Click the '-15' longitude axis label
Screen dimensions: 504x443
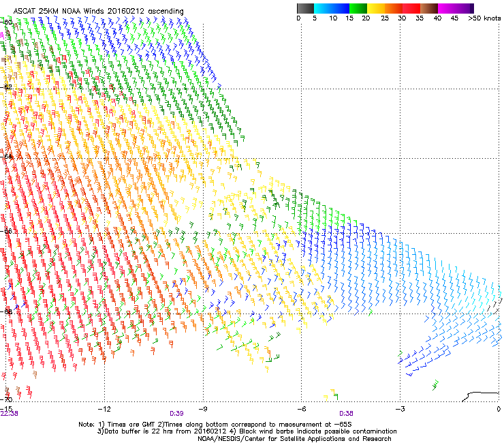point(6,408)
